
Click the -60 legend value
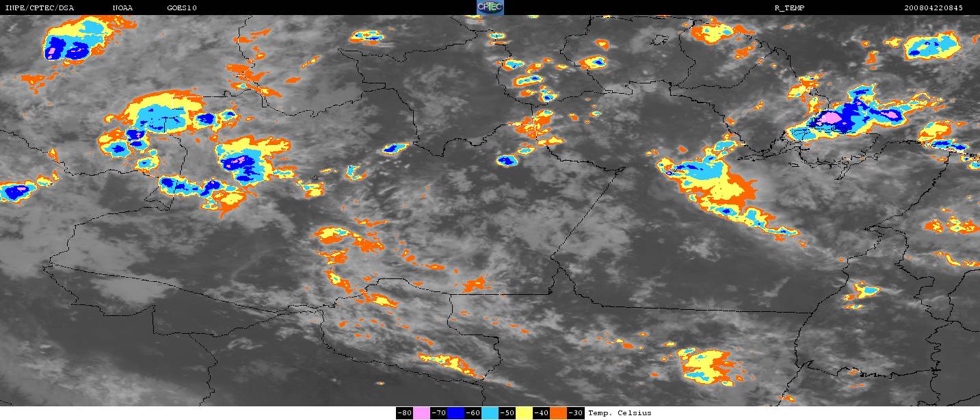[x=473, y=413]
